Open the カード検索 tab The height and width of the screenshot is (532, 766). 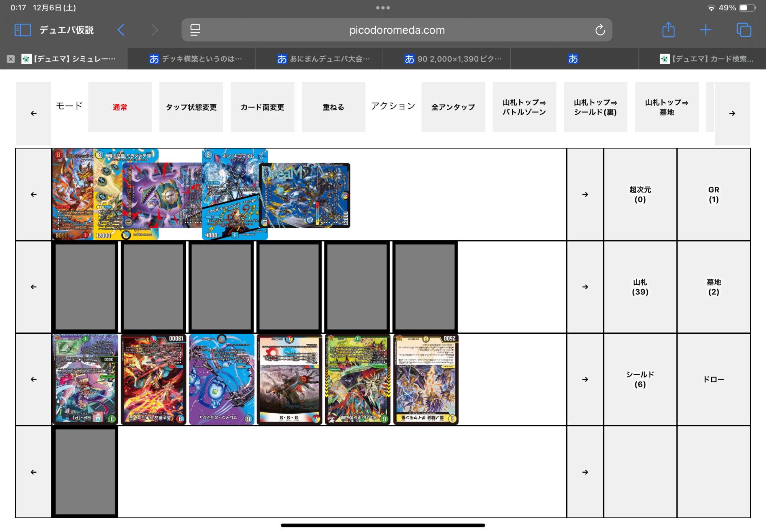point(707,59)
